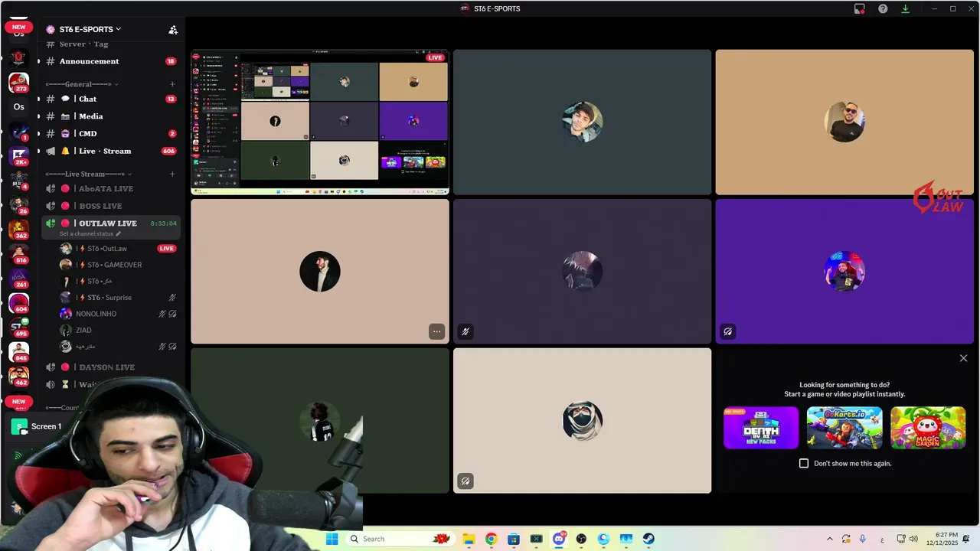Select user ST6 • Surprise in voice list
The height and width of the screenshot is (551, 980).
[119, 298]
